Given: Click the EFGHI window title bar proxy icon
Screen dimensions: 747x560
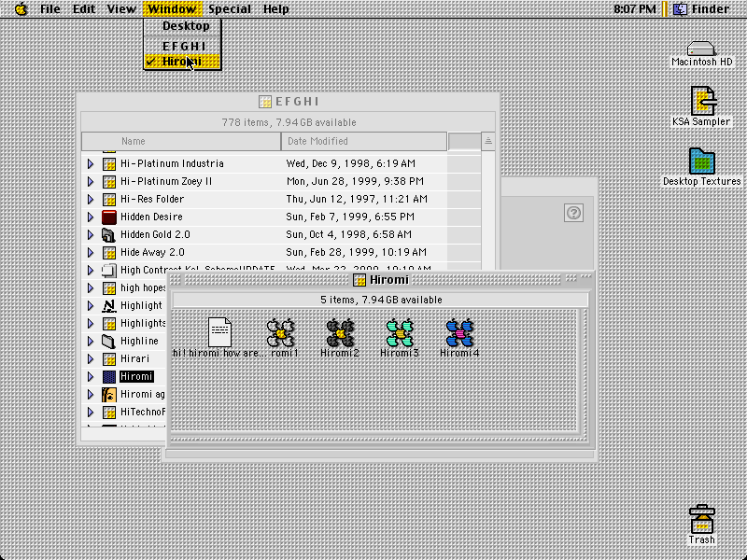Looking at the screenshot, I should [265, 102].
